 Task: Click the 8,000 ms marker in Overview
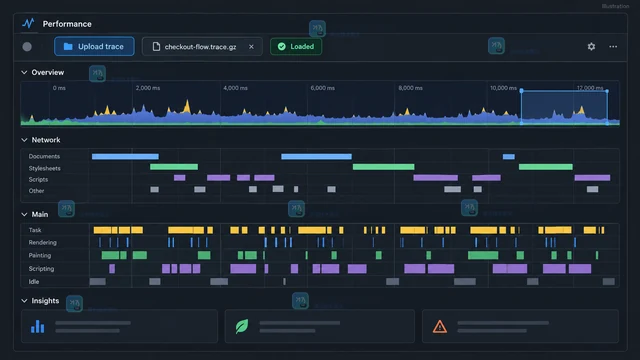pos(410,88)
